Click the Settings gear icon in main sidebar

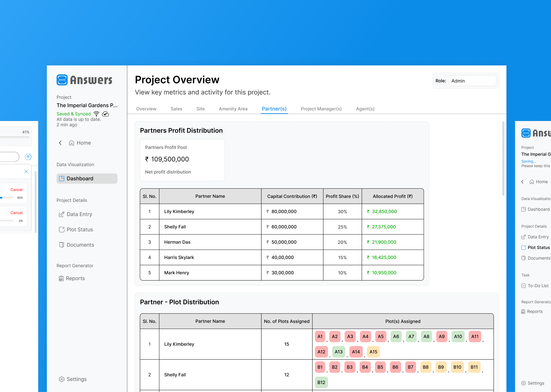tap(62, 379)
